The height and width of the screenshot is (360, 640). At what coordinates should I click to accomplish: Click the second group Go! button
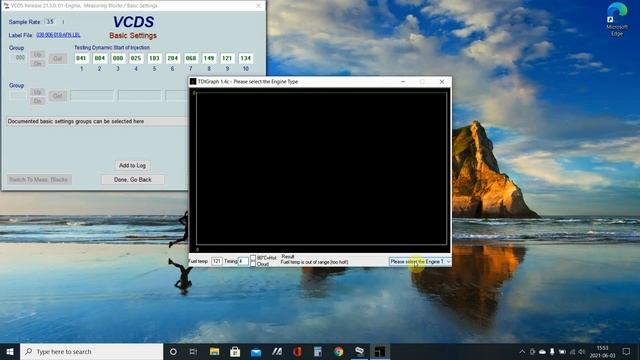click(58, 96)
